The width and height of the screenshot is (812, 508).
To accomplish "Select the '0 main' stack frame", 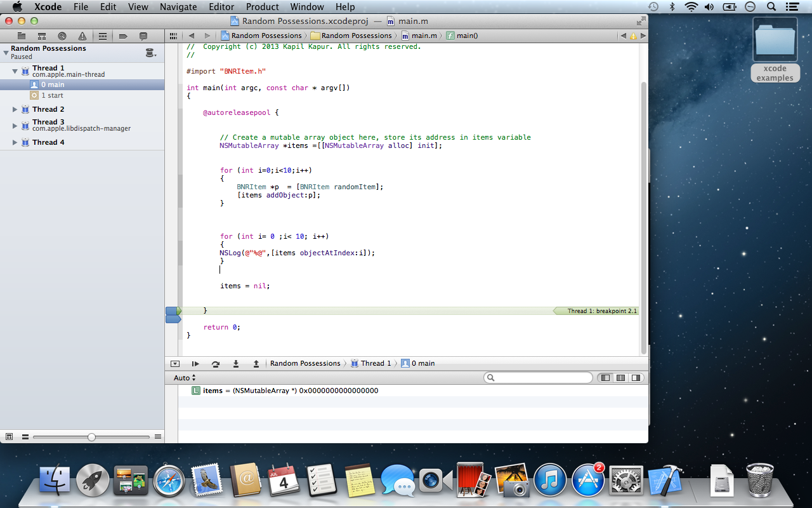I will coord(82,84).
